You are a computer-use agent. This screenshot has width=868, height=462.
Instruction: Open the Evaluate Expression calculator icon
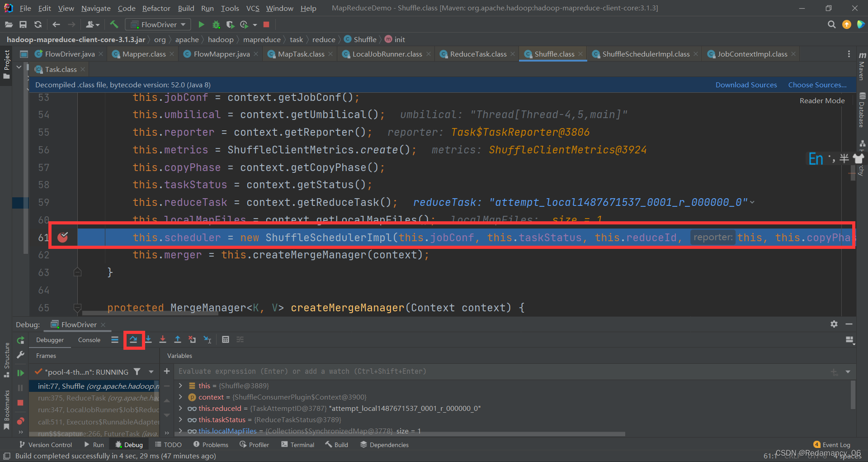[x=226, y=339]
